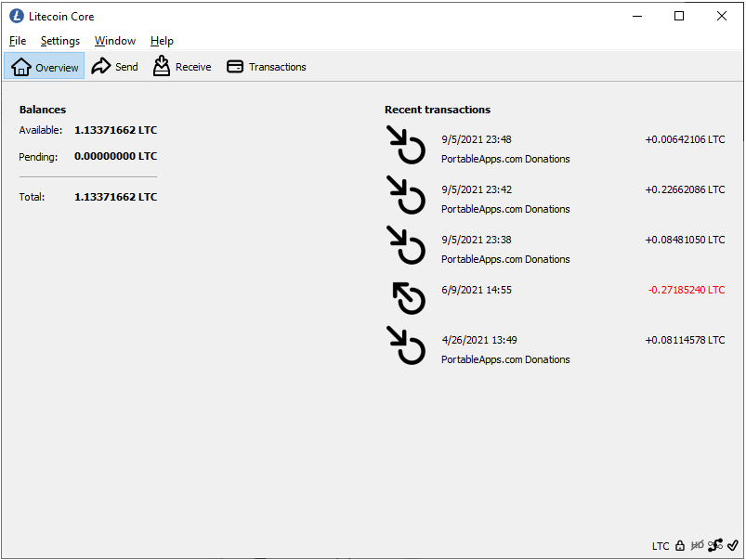Image resolution: width=746 pixels, height=560 pixels.
Task: Click the received icon for 9/5/2021 23:48
Action: coord(406,145)
